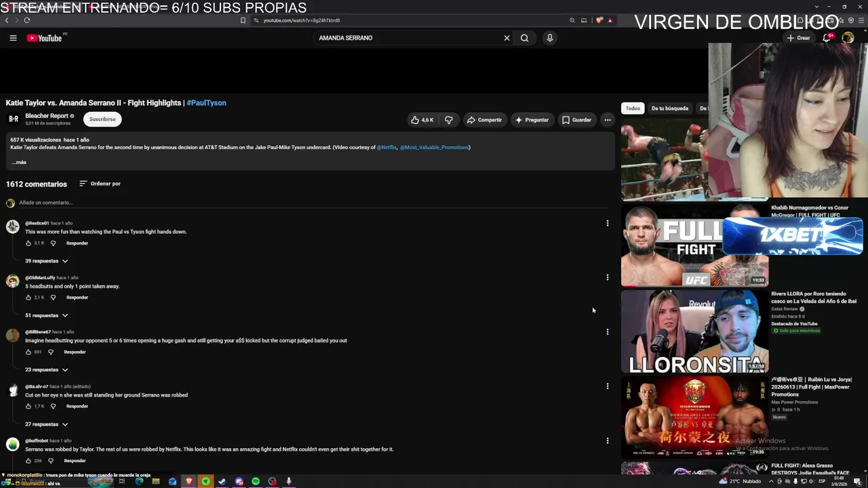Open the Bleacher Report channel name
The image size is (868, 488).
[47, 116]
